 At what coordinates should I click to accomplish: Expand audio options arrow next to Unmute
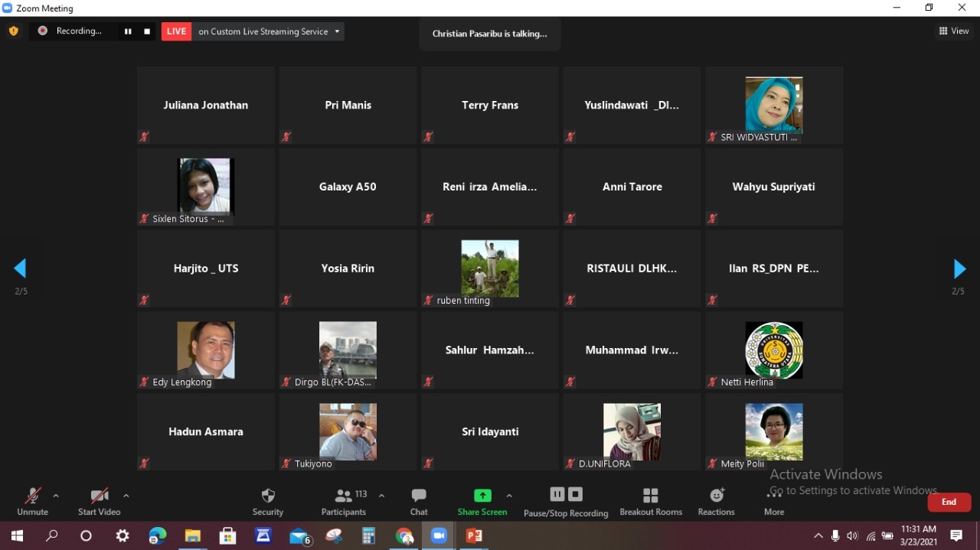pos(56,496)
